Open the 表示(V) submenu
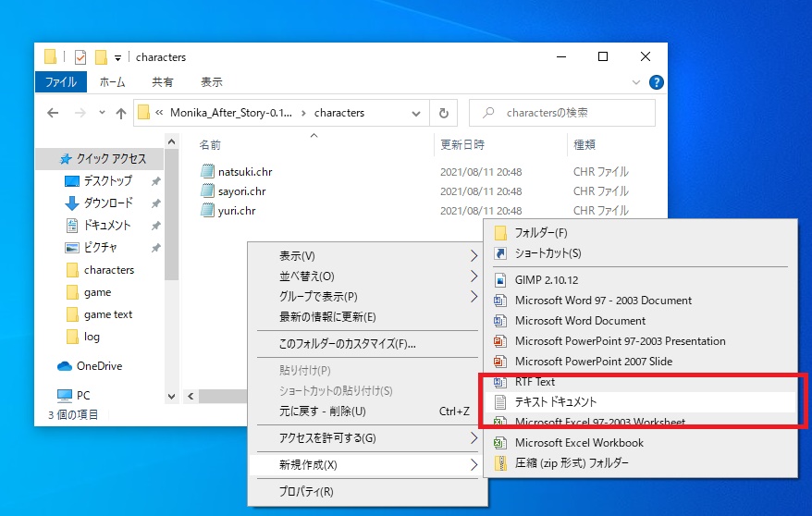812x516 pixels. pyautogui.click(x=368, y=255)
